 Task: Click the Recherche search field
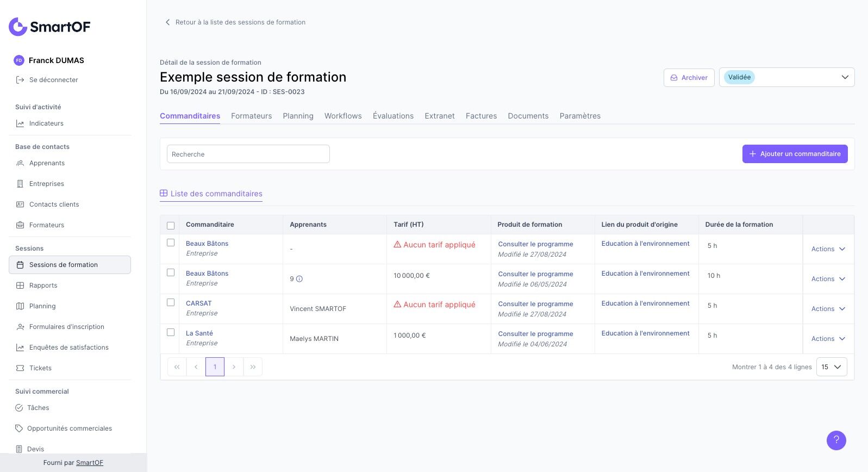[248, 154]
